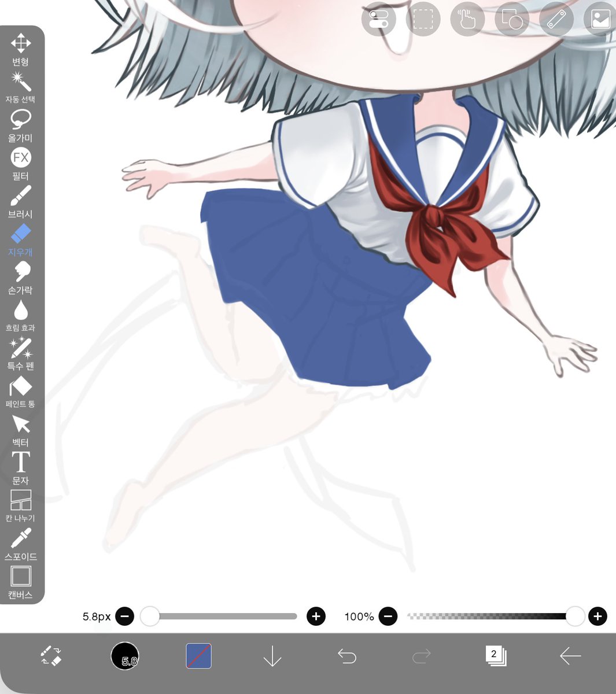Click the brush thickness slider handle
This screenshot has height=694, width=616.
click(150, 617)
